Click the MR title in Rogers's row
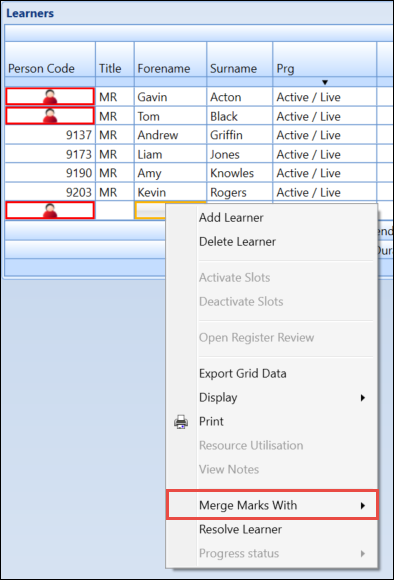394x580 pixels. 108,192
